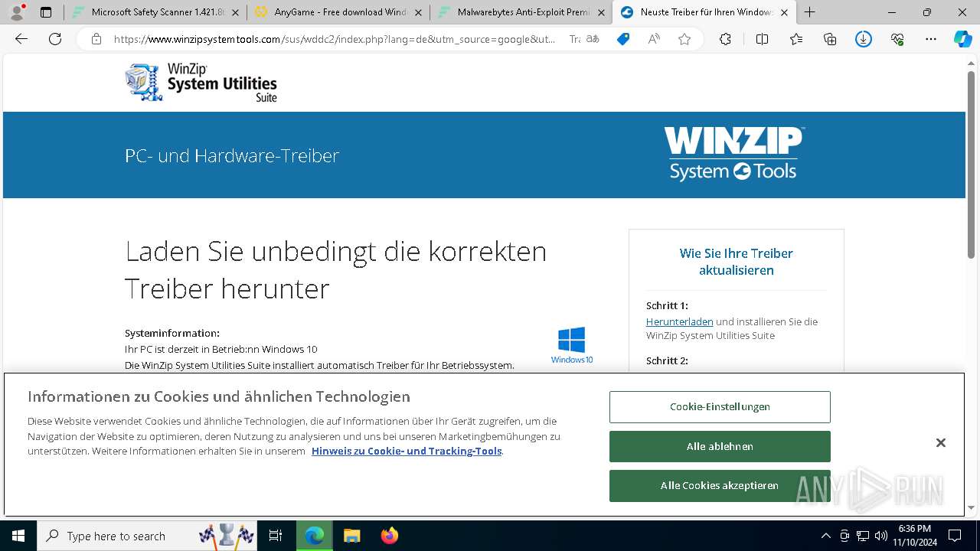Viewport: 980px width, 551px height.
Task: Open the network tray icon
Action: 863,536
